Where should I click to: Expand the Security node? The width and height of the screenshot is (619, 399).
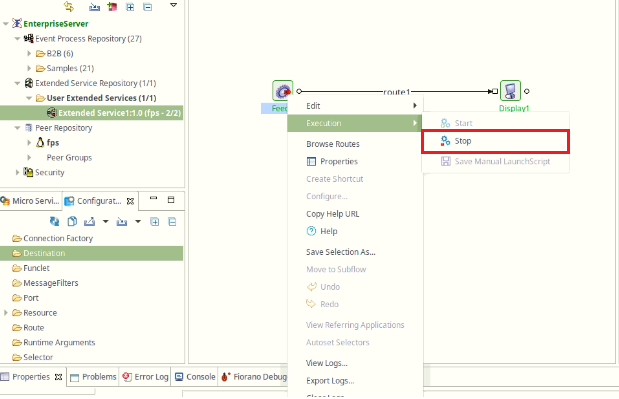tap(17, 172)
